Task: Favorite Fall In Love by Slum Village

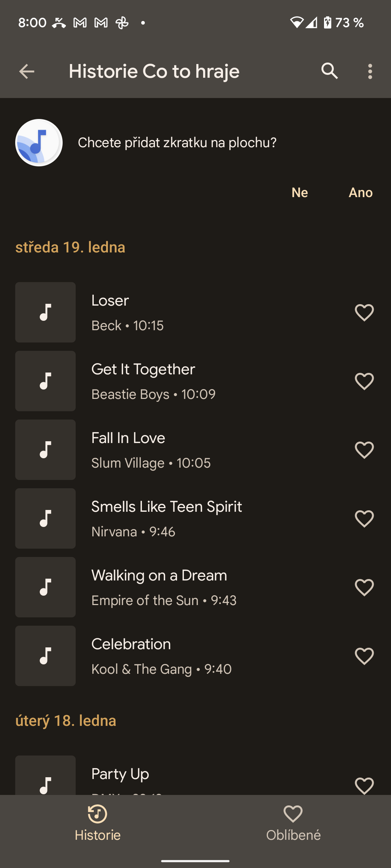Action: click(x=364, y=450)
